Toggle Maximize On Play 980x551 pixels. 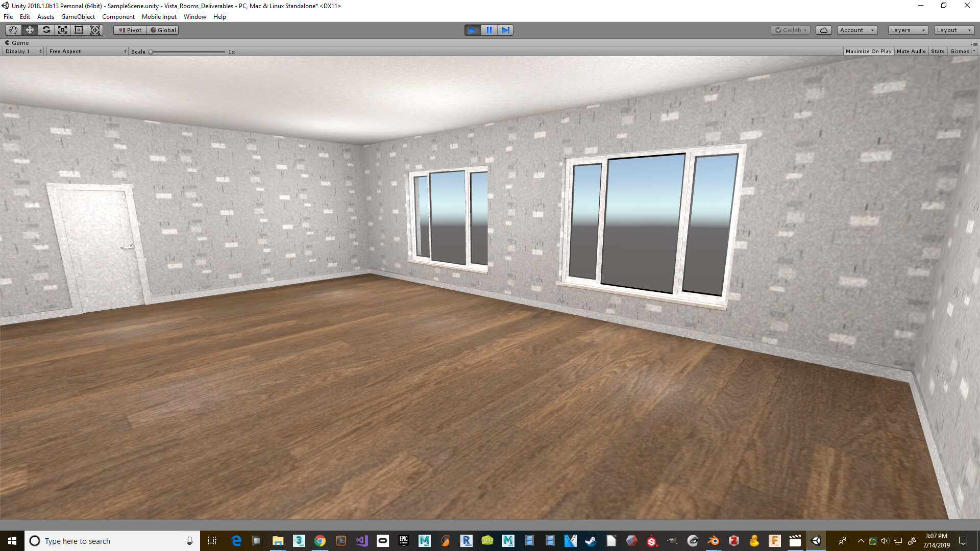coord(868,52)
